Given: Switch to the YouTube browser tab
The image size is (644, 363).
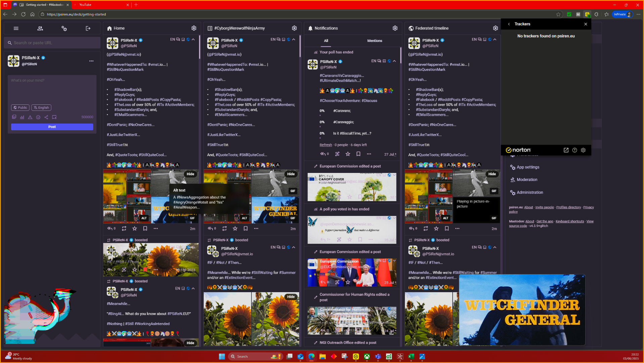Looking at the screenshot, I should [101, 5].
